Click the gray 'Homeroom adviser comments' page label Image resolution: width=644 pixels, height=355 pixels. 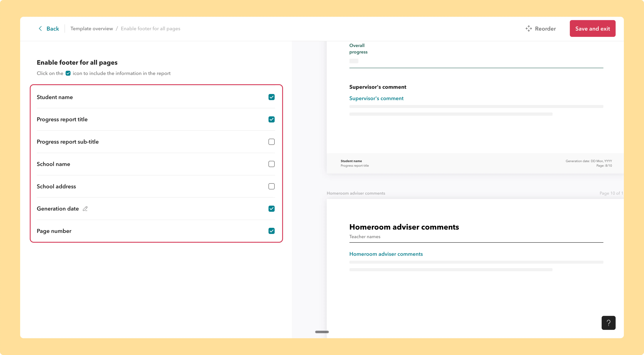(x=356, y=193)
